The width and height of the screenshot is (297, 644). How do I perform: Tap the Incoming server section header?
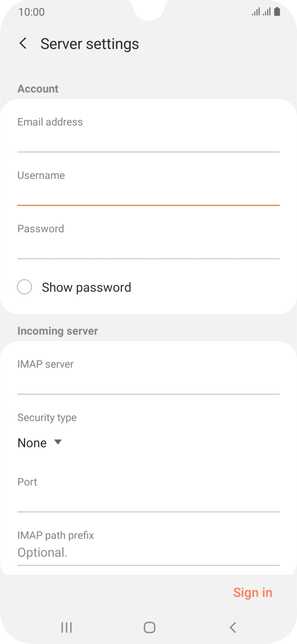(57, 331)
